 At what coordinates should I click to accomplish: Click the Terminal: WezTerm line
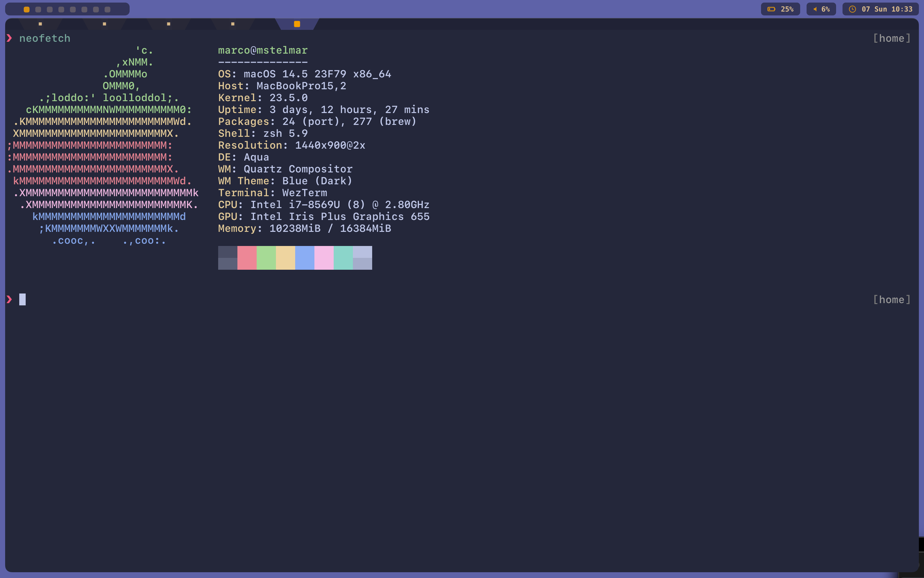point(273,193)
